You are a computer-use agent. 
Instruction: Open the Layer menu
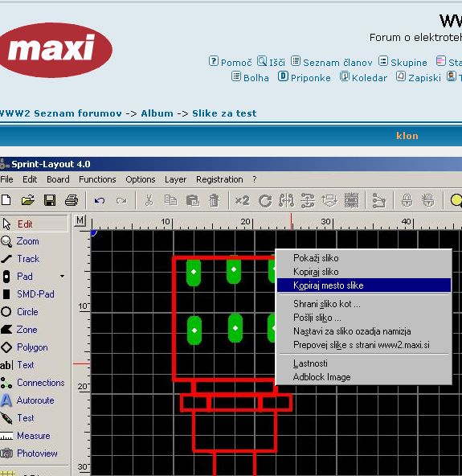[175, 179]
